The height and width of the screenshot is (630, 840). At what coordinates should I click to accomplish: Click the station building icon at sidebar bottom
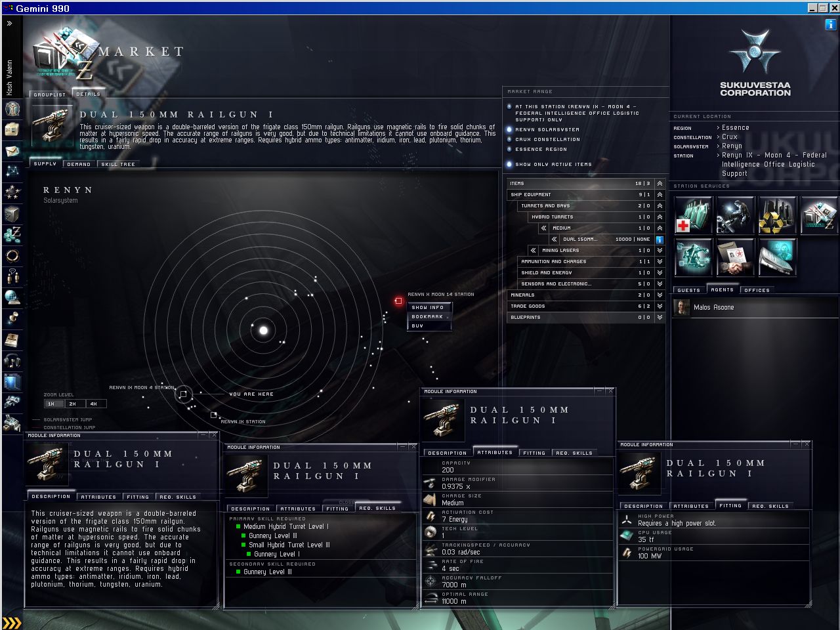(x=12, y=423)
